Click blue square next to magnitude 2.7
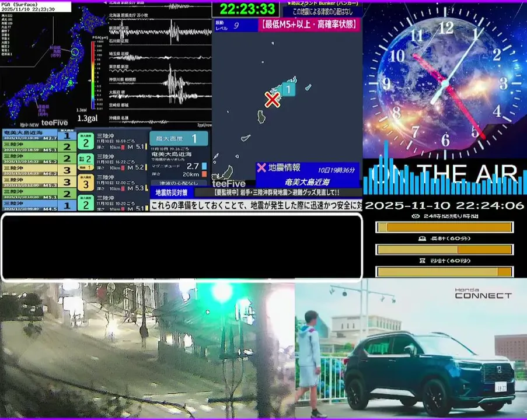 coord(204,166)
